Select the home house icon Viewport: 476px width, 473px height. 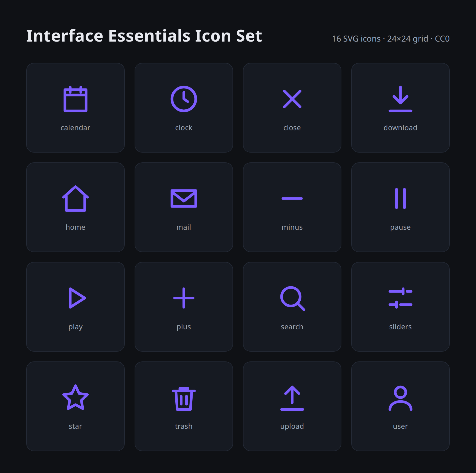[76, 198]
